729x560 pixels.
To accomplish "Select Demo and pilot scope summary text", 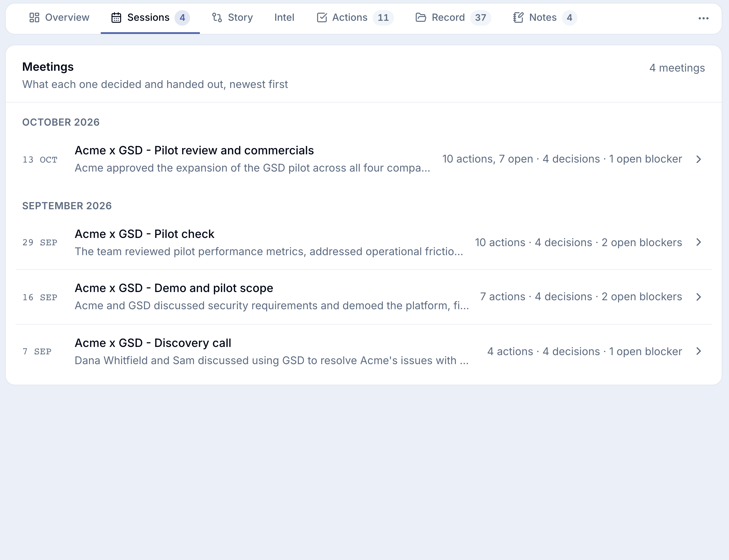I will pyautogui.click(x=272, y=306).
